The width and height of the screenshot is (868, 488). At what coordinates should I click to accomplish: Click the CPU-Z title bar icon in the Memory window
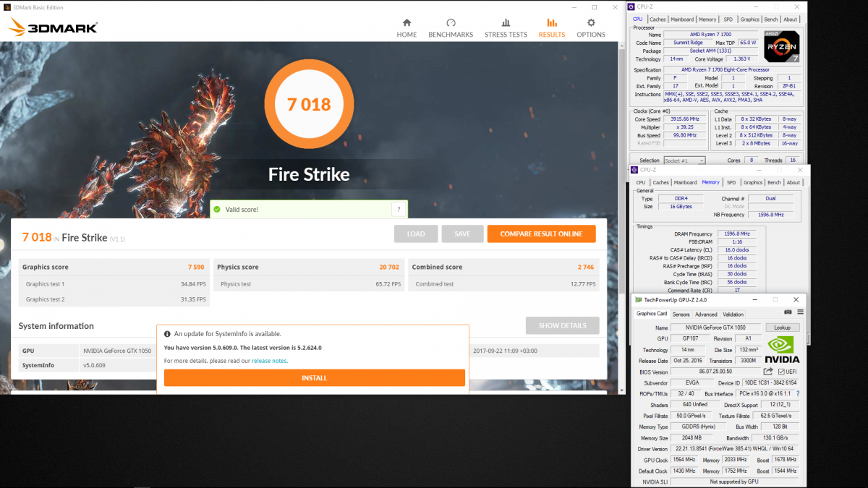coord(634,170)
